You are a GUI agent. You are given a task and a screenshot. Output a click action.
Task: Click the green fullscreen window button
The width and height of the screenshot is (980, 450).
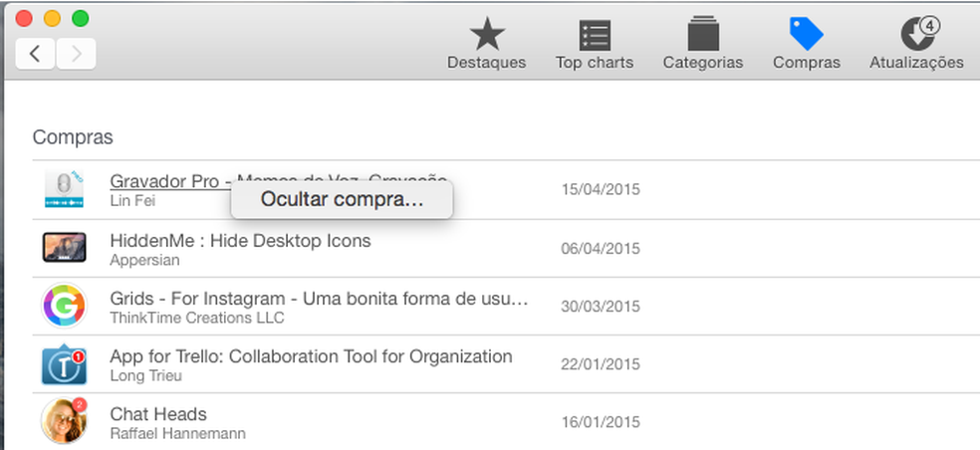coord(81,18)
